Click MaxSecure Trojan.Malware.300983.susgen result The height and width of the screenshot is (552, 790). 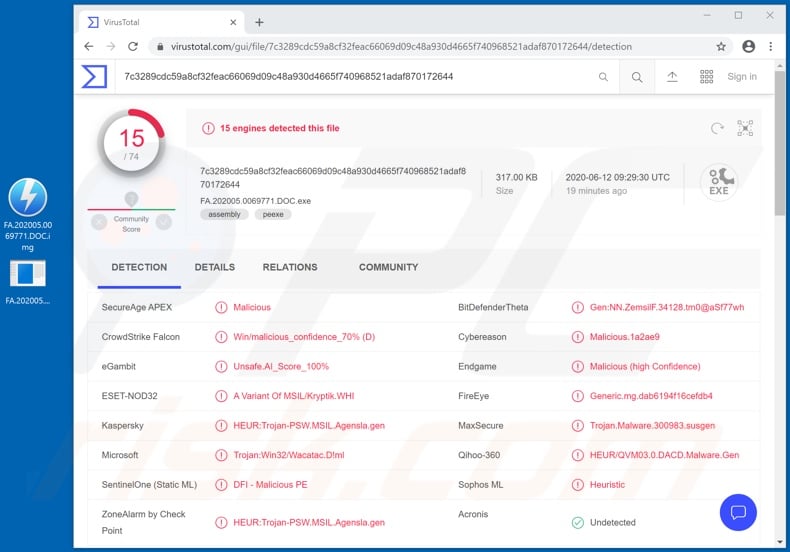coord(652,426)
